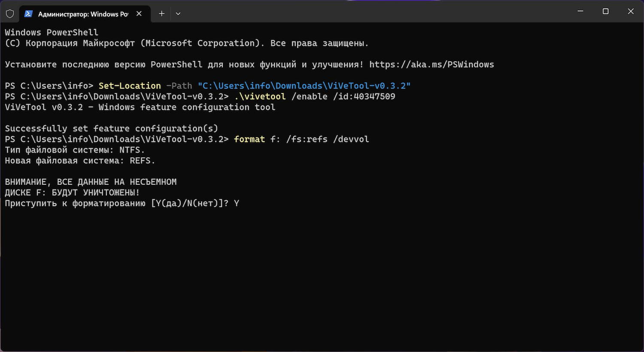Click the .\vivetool command text
Screen dimensions: 644x352
click(260, 96)
